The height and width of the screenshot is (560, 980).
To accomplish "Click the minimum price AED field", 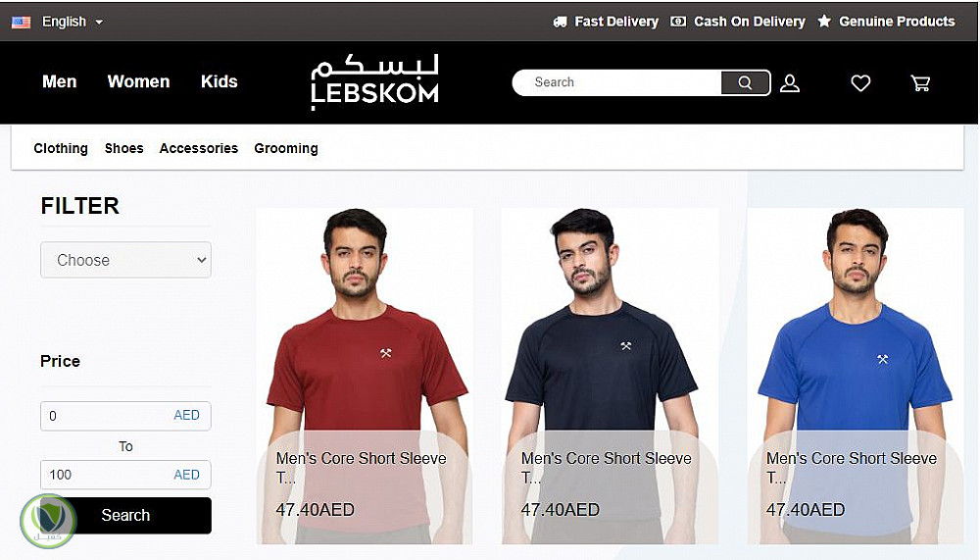I will pyautogui.click(x=125, y=416).
